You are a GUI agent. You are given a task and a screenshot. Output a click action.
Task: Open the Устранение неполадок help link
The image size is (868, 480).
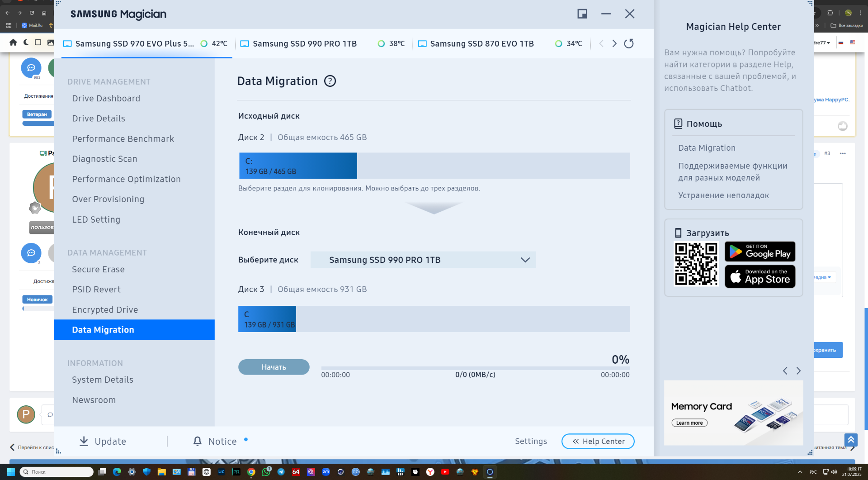[723, 195]
